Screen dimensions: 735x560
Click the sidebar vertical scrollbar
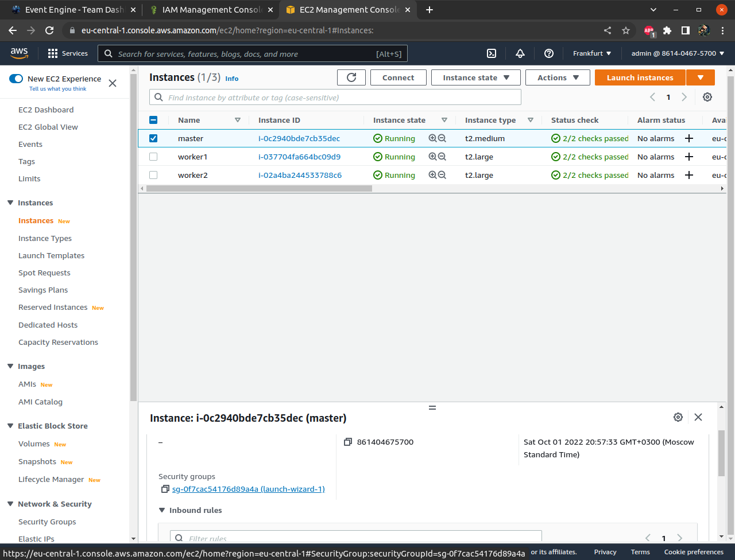coord(133,238)
